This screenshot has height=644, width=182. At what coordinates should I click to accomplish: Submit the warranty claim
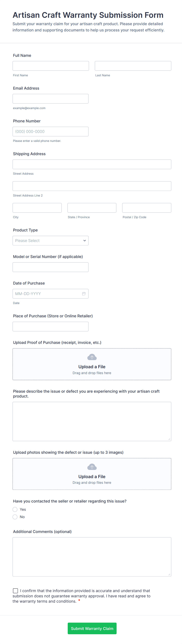[x=92, y=629]
